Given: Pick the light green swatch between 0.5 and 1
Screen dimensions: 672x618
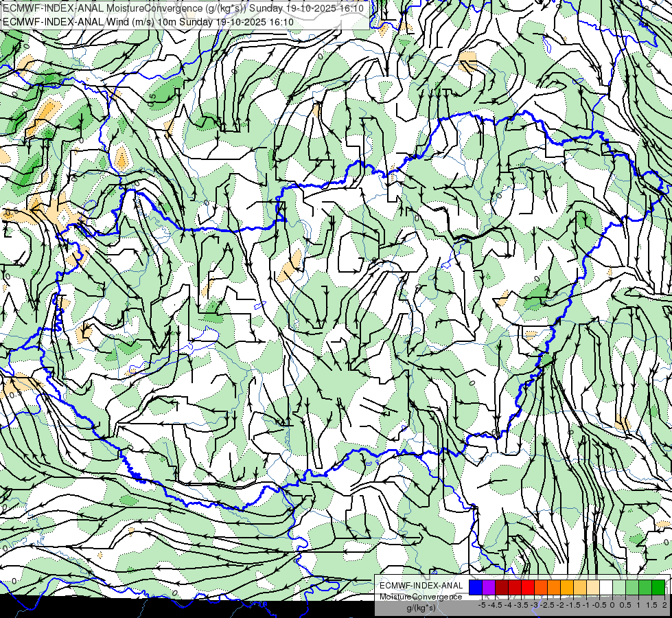Looking at the screenshot, I should [x=632, y=587].
